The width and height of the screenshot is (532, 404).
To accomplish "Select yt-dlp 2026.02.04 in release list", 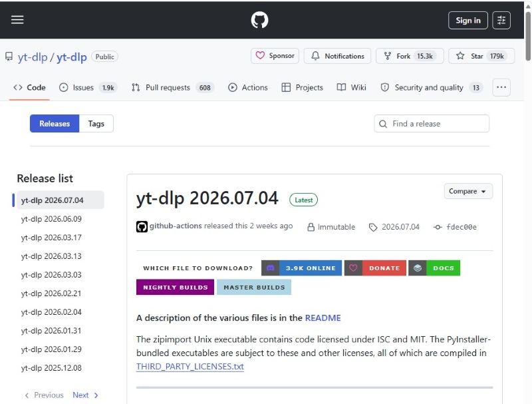I will click(x=51, y=312).
